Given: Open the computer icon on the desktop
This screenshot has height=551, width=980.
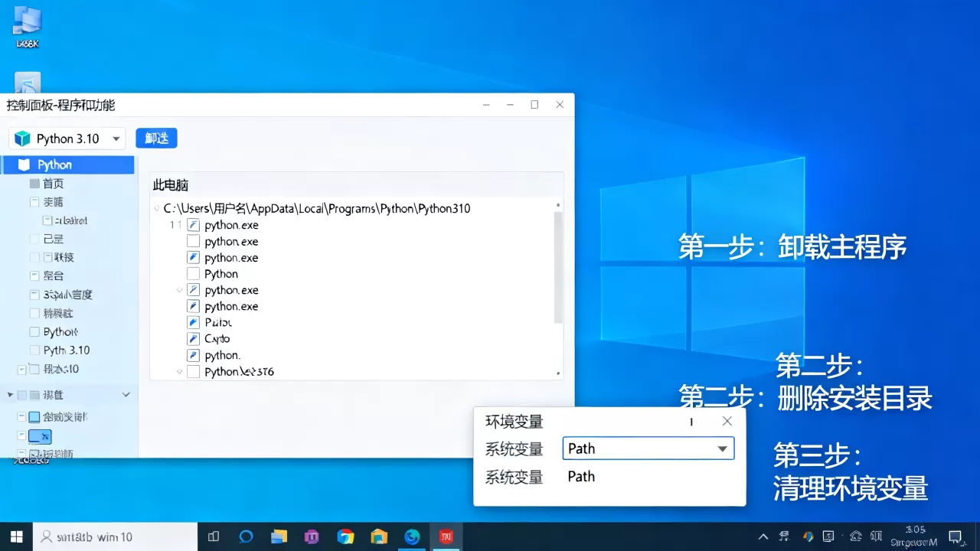Looking at the screenshot, I should pos(28,21).
